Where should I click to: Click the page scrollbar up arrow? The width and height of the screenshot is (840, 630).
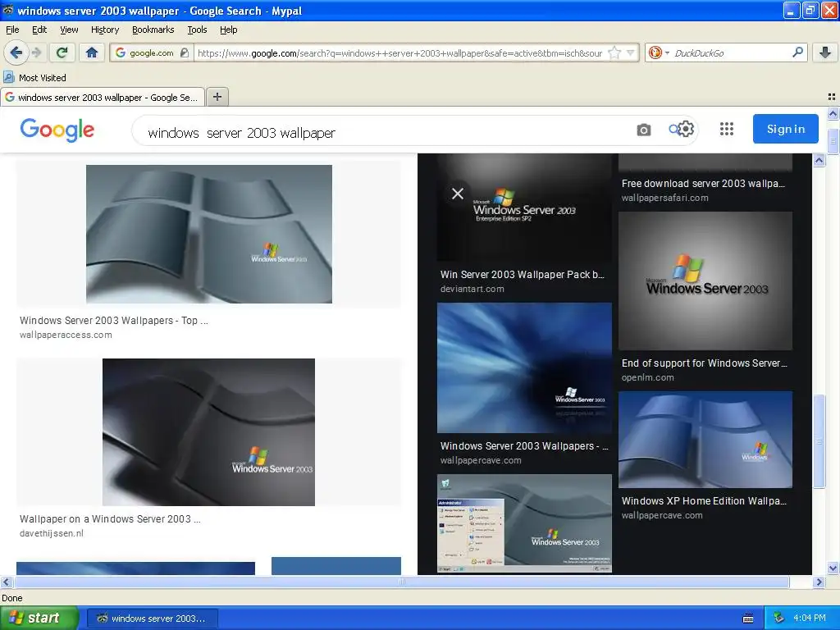tap(833, 113)
